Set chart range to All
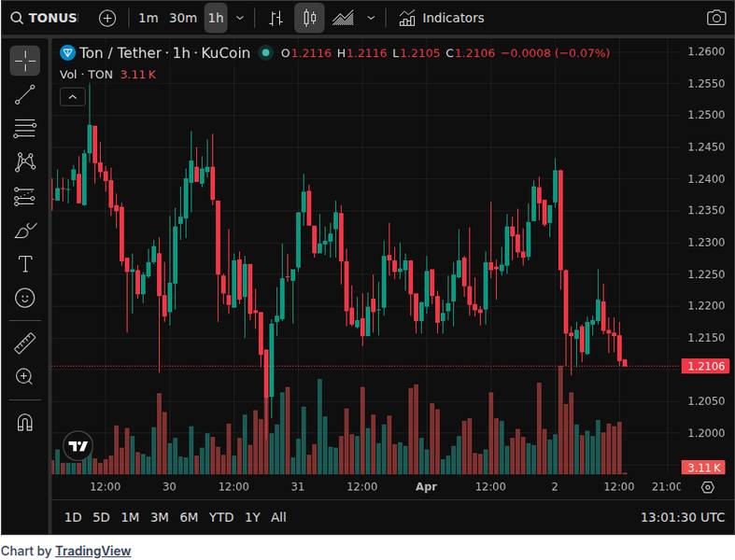The image size is (735, 560). click(x=278, y=517)
